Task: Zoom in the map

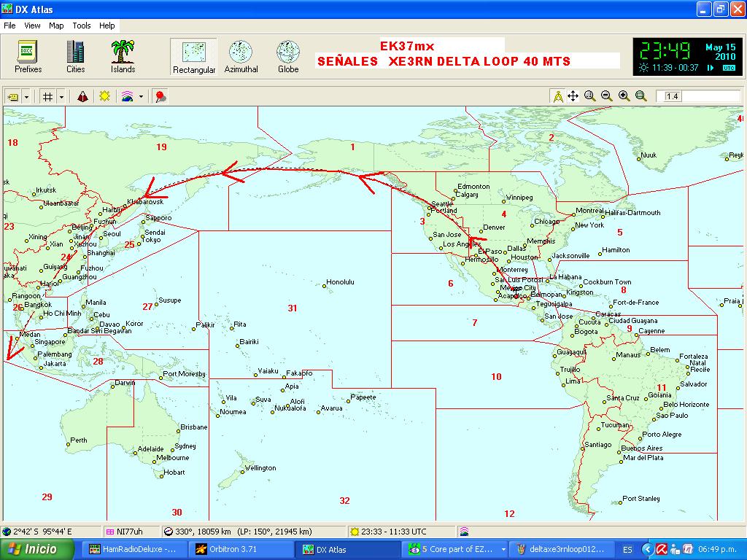Action: tap(624, 96)
